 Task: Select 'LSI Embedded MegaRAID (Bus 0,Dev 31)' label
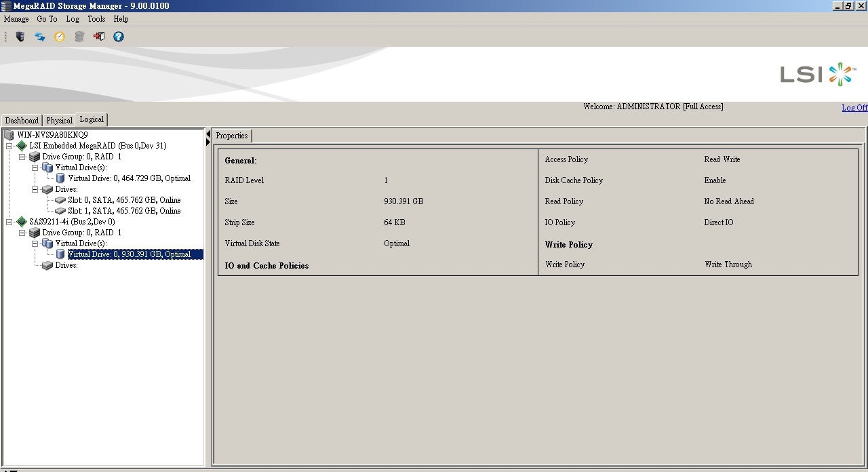point(98,146)
